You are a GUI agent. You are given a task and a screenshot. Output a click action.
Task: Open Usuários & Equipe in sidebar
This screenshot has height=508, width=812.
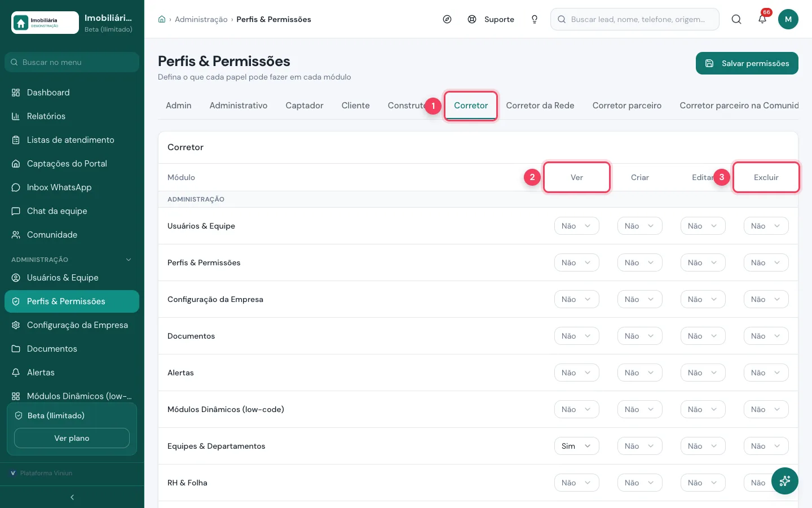pos(72,278)
